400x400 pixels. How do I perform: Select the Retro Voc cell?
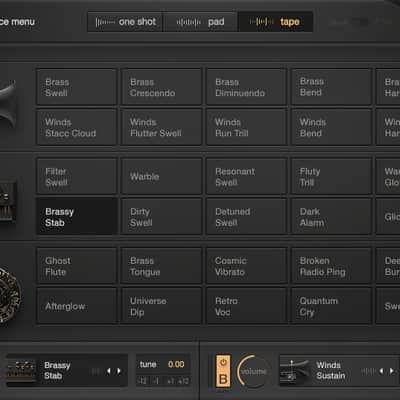click(246, 306)
